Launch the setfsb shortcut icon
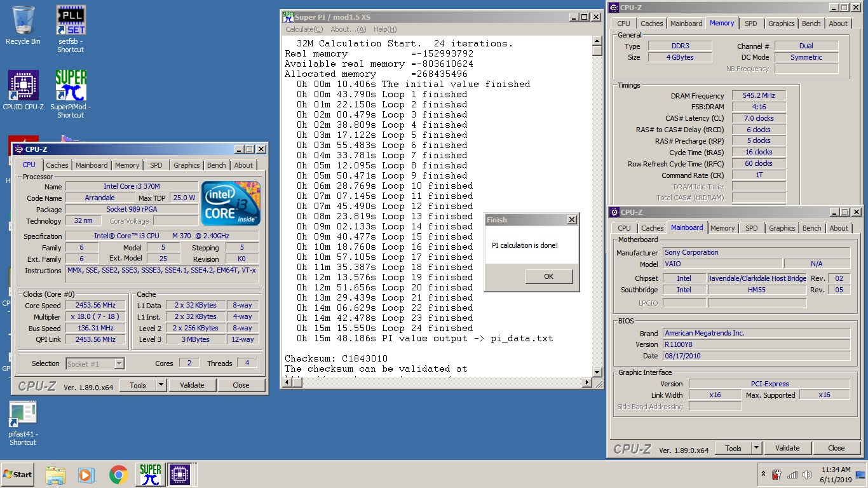 pos(71,29)
